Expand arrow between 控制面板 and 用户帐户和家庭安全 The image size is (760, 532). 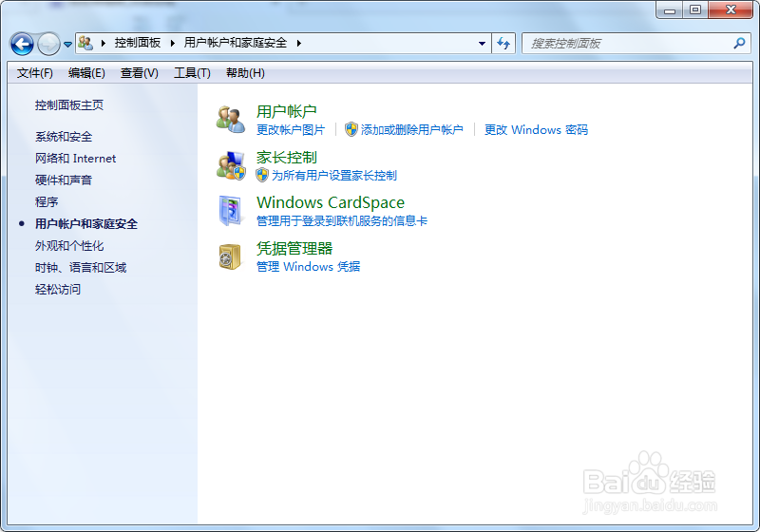tap(173, 43)
